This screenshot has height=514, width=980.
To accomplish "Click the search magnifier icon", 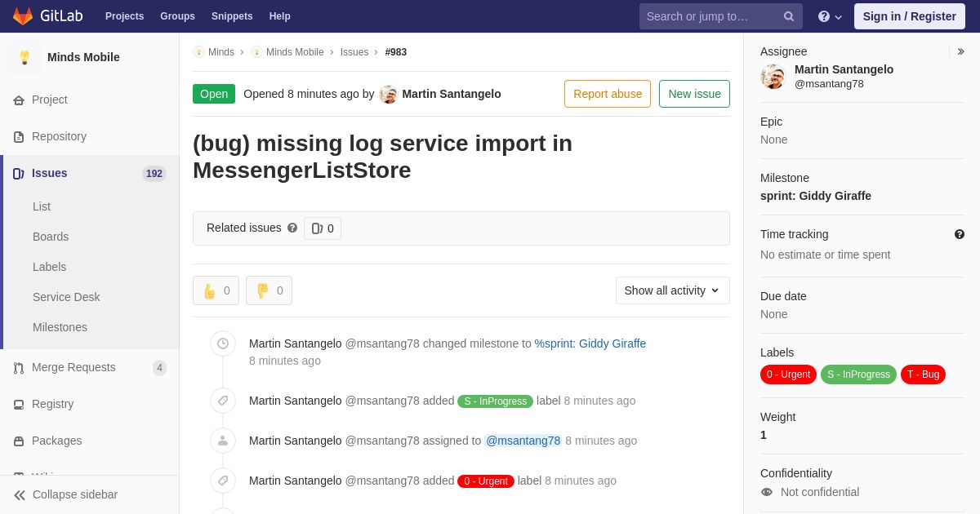I will [789, 16].
